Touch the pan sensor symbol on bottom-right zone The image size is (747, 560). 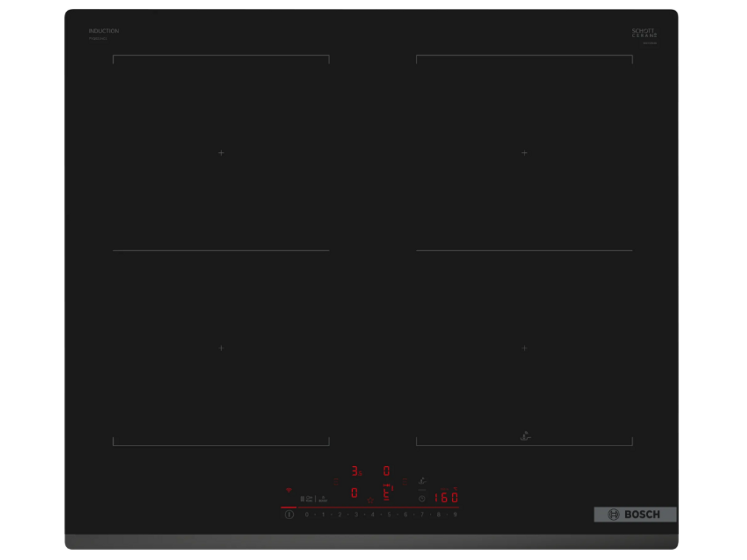tap(525, 436)
